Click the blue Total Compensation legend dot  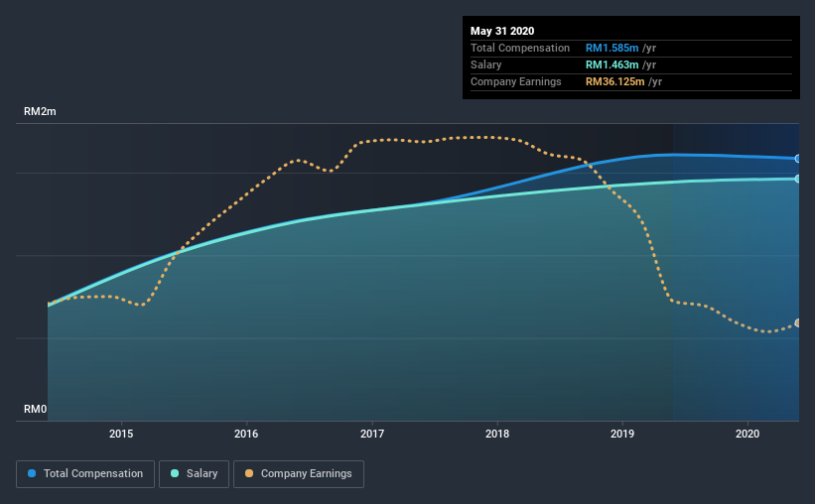32,473
